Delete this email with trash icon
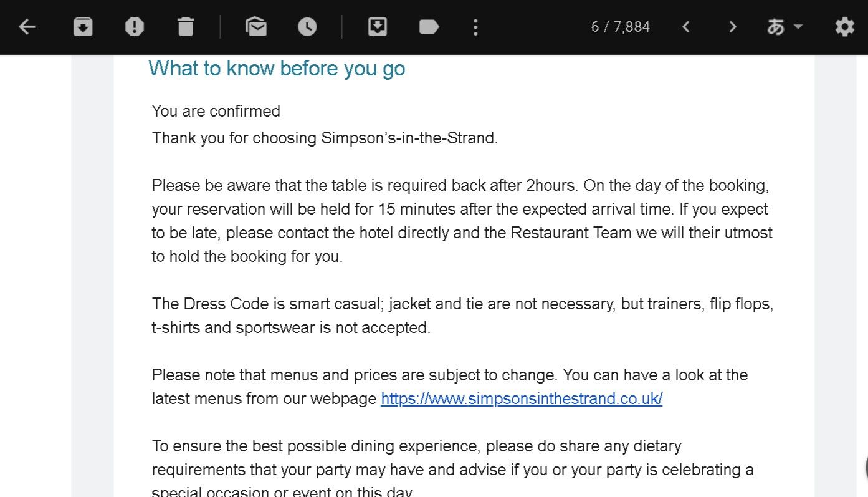This screenshot has width=868, height=497. pyautogui.click(x=185, y=27)
